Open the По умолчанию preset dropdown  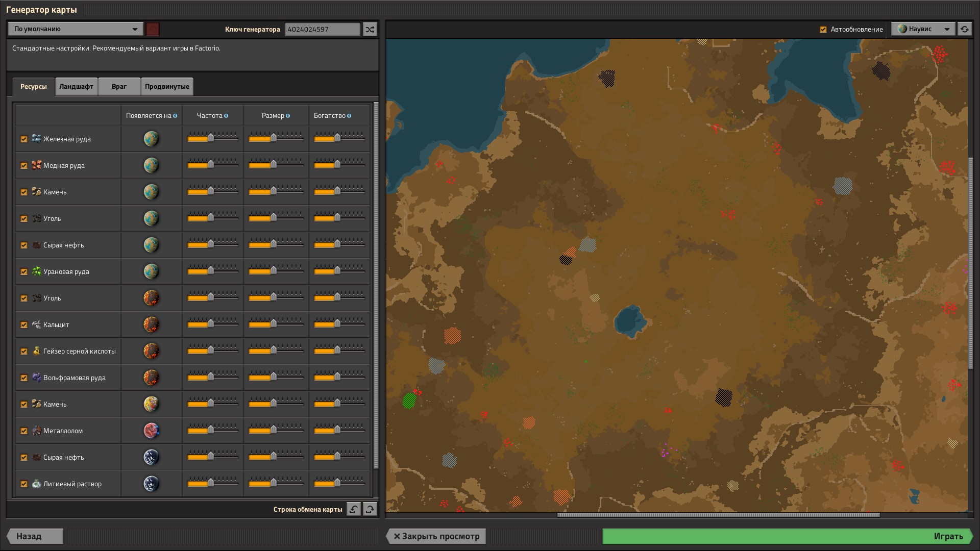(x=76, y=29)
